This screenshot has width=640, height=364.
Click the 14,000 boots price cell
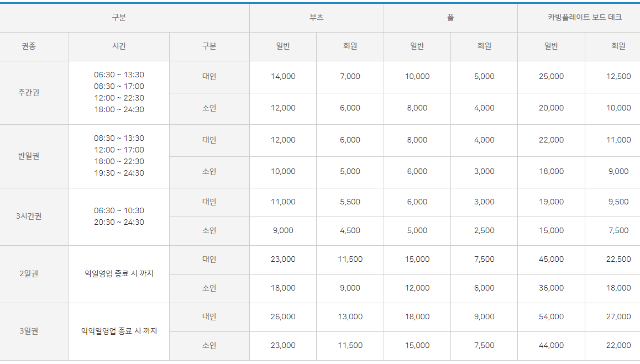pos(283,77)
